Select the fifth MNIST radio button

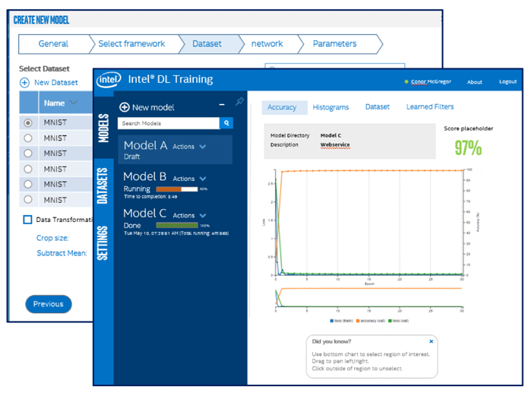(x=28, y=184)
